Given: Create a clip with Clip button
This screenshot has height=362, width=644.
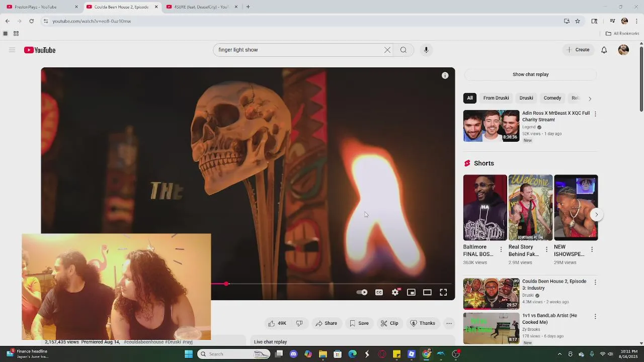Looking at the screenshot, I should point(389,323).
